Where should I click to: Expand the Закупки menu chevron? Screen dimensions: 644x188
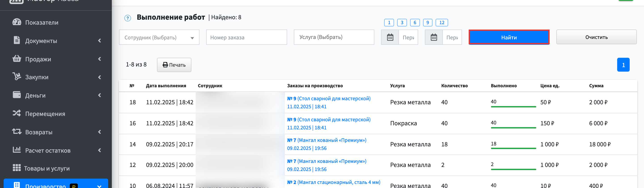[x=100, y=77]
